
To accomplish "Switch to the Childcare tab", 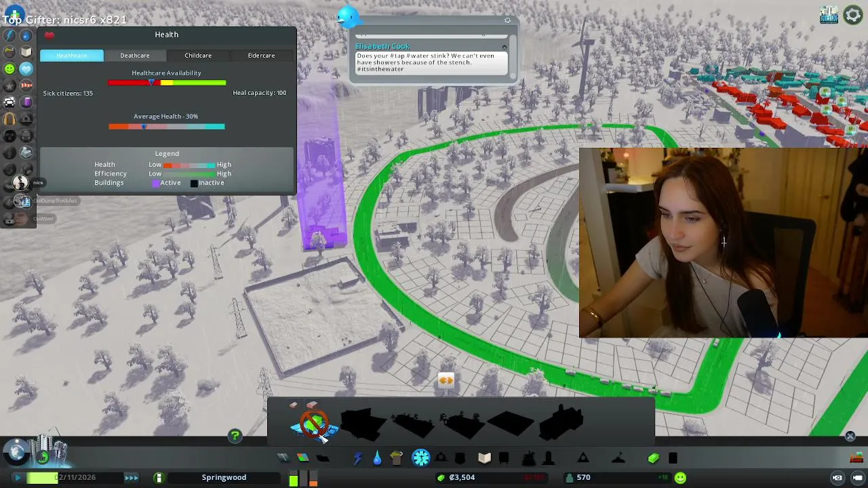I will tap(198, 56).
